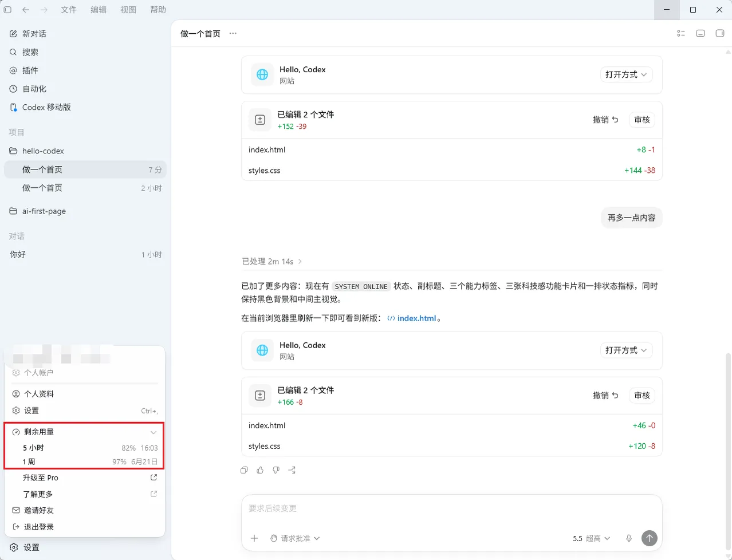This screenshot has height=560, width=732.
Task: Open styles.css row with +144 -38
Action: 451,170
